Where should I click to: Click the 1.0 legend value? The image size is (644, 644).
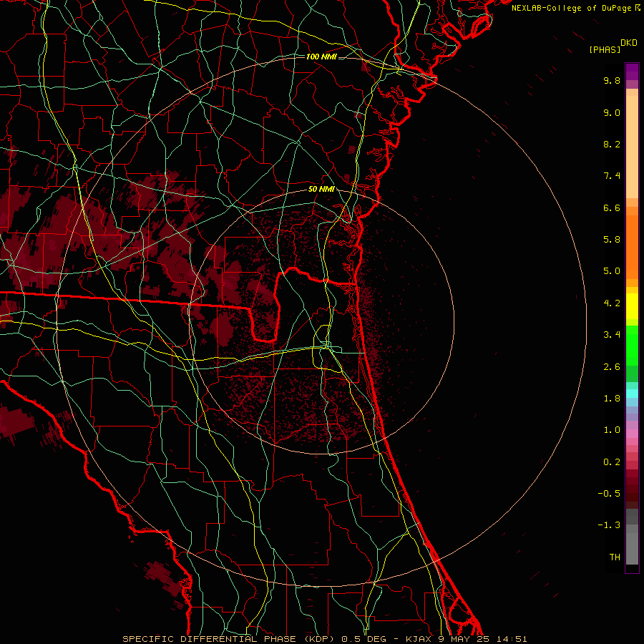coord(612,430)
